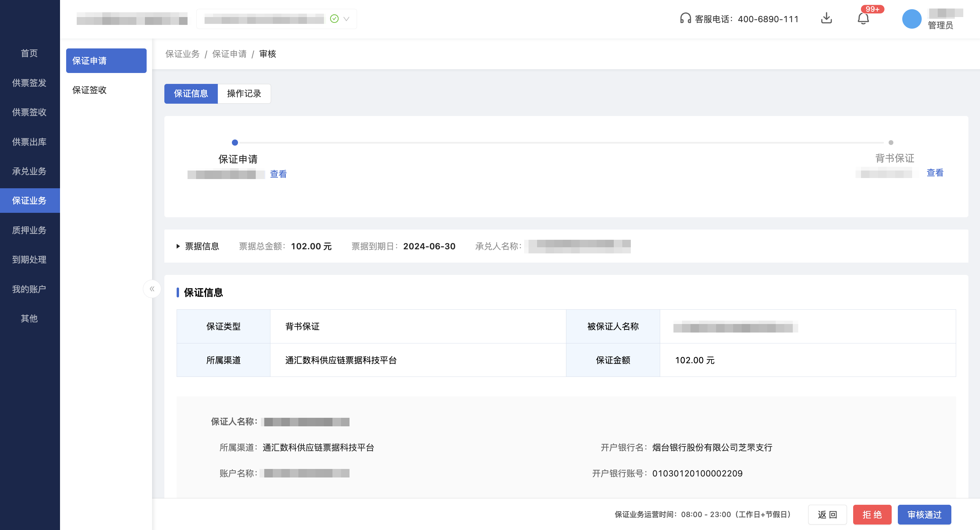Select the 保证信息 tab

click(191, 93)
